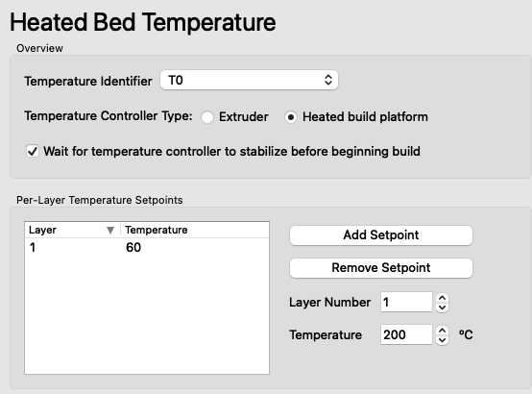
Task: Click the up-down chevrons of T0 selector
Action: 328,80
